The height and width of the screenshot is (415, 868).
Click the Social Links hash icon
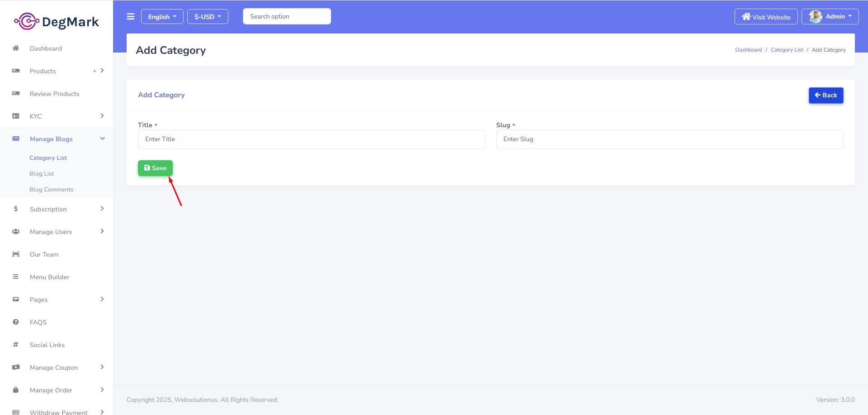click(x=16, y=345)
